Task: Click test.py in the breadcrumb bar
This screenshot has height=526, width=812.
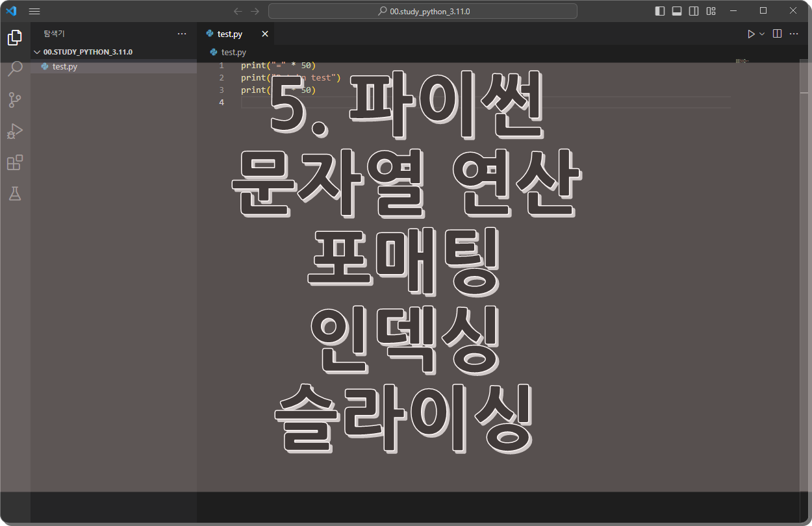Action: [x=233, y=52]
